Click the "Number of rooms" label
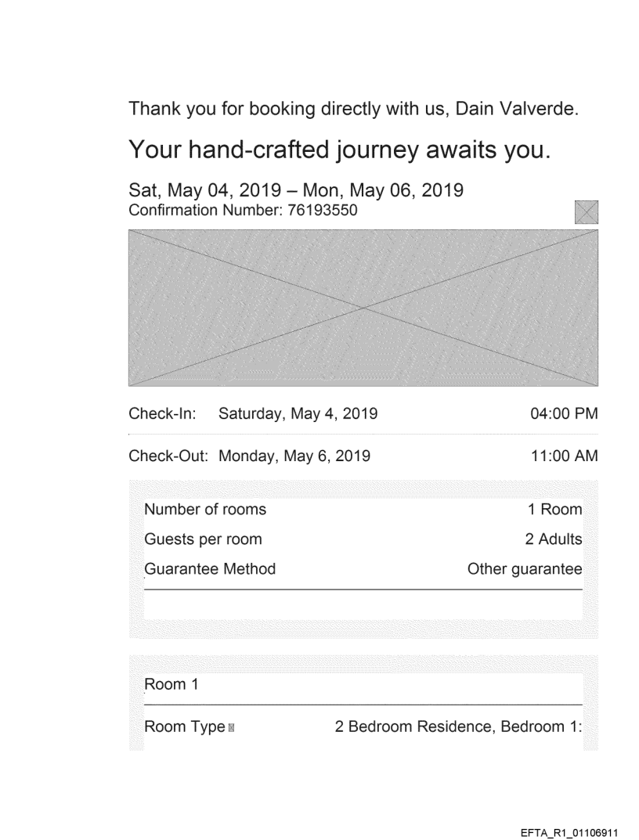Image resolution: width=639 pixels, height=840 pixels. click(205, 510)
